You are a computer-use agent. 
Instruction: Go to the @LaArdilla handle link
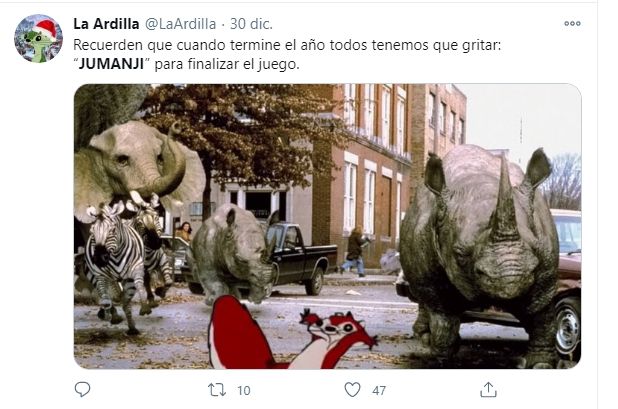pyautogui.click(x=181, y=24)
